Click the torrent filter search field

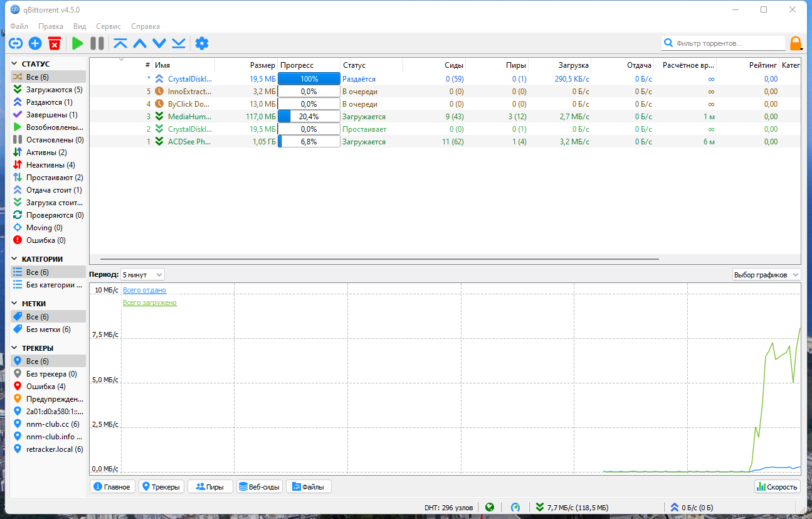[727, 43]
